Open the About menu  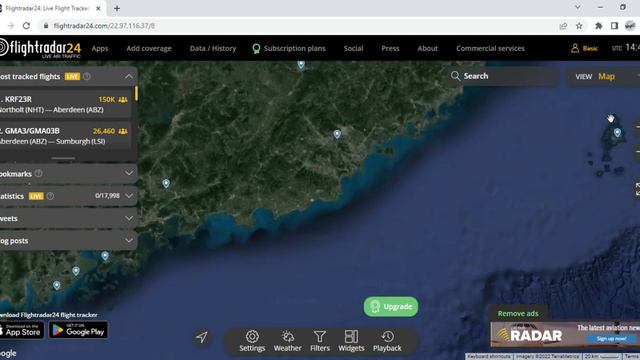click(427, 48)
